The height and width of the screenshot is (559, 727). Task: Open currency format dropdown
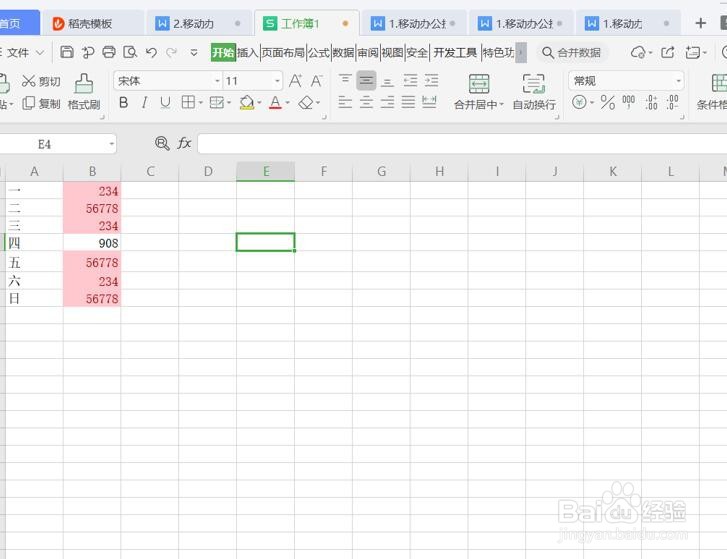tap(592, 102)
